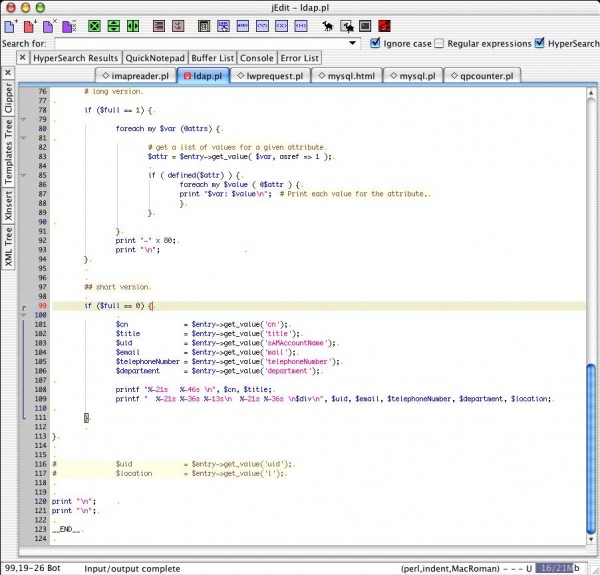Click the scrollbar up arrow
The image size is (600, 575).
point(591,93)
